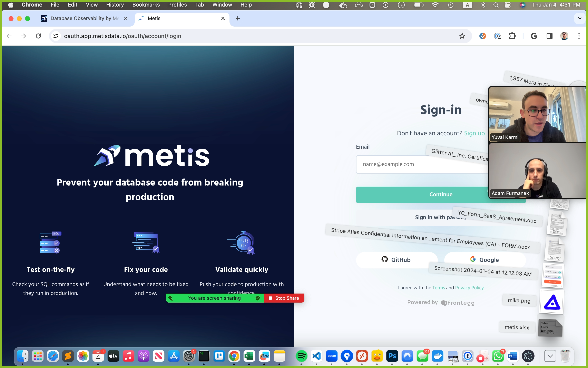
Task: Click the Continue button
Action: tap(441, 194)
